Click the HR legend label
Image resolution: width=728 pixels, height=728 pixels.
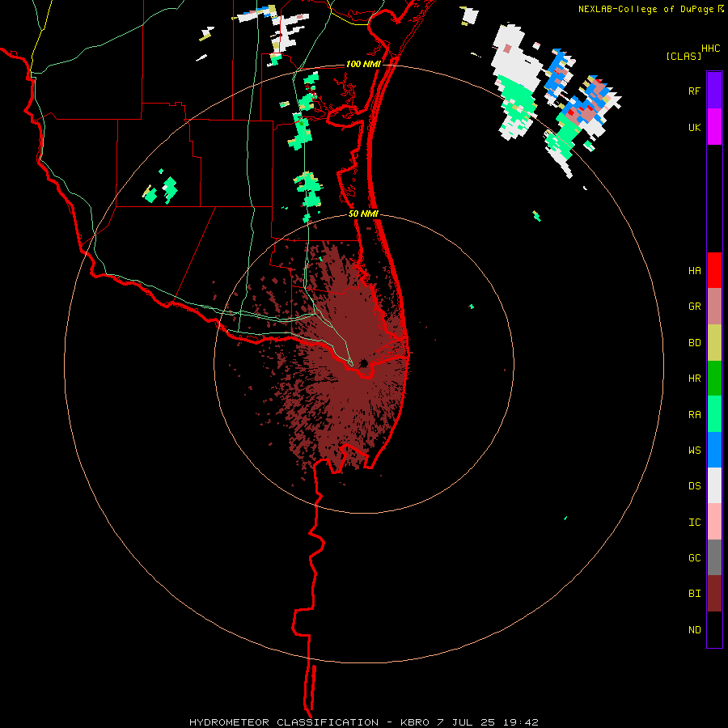[x=694, y=379]
